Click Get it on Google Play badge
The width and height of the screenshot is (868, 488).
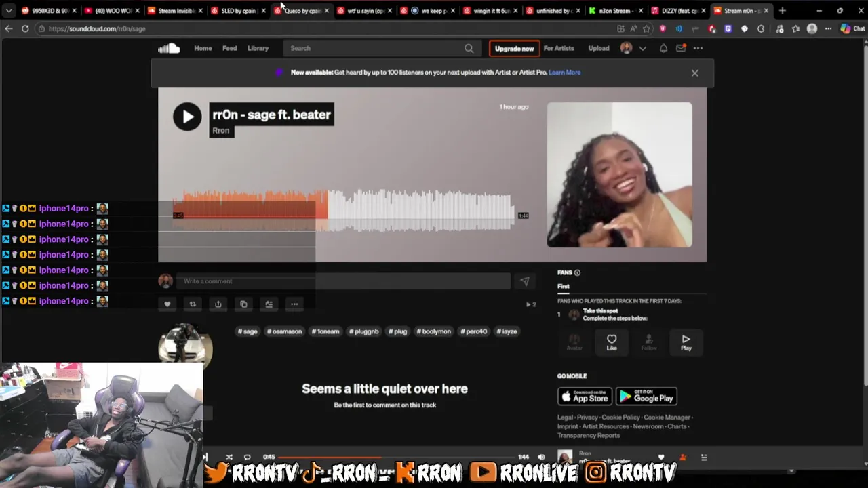click(x=646, y=396)
